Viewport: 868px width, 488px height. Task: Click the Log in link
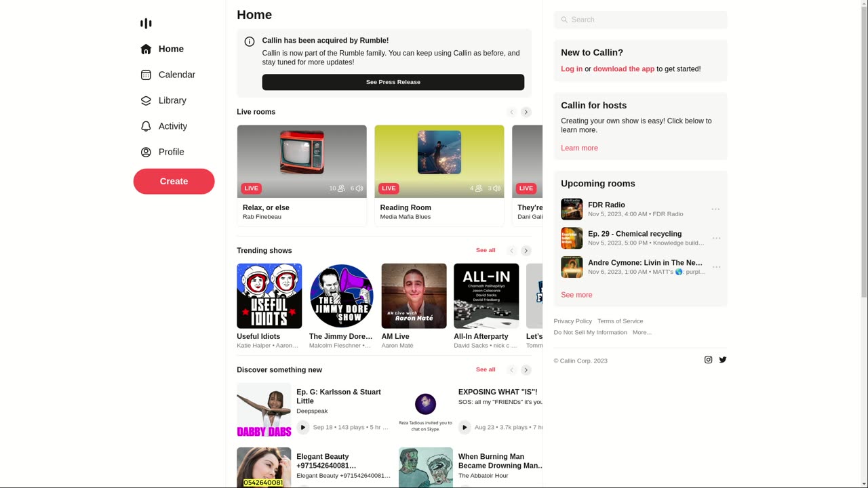pyautogui.click(x=572, y=69)
